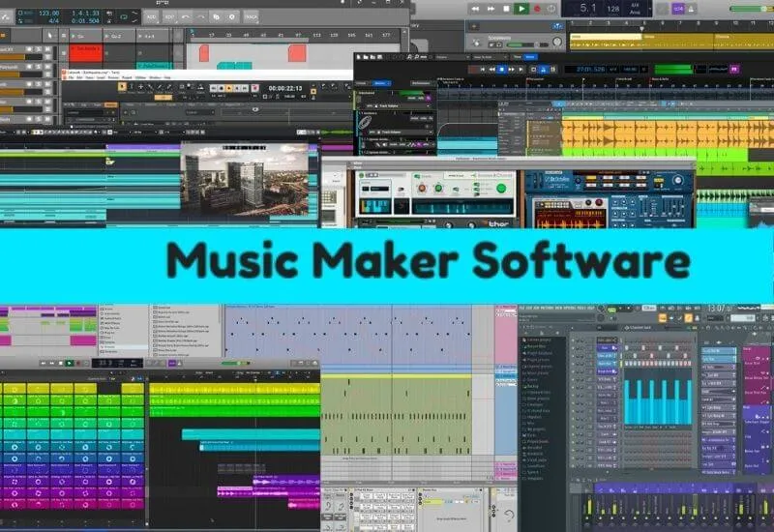Image resolution: width=774 pixels, height=532 pixels.
Task: Select the pointer tool in Bitwig track header
Action: 49,36
